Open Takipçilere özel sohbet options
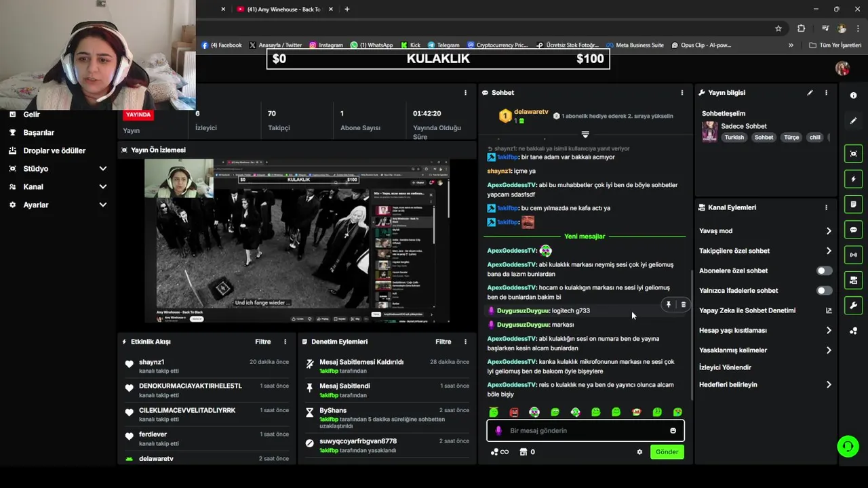 tap(765, 251)
